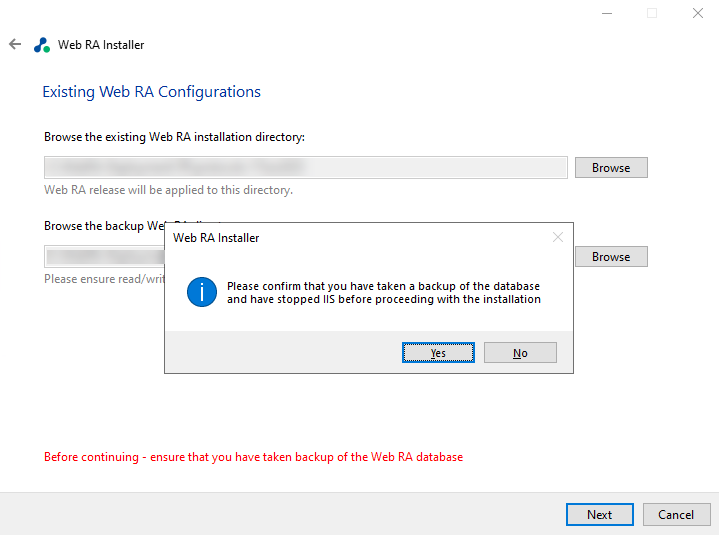The height and width of the screenshot is (535, 719).
Task: Choose No in the confirmation dialog
Action: click(520, 353)
